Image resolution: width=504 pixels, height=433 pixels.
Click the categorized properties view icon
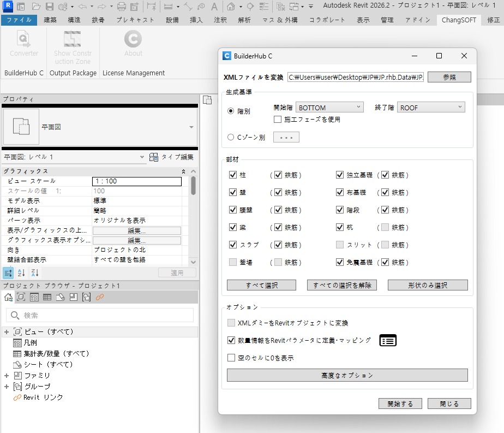[x=8, y=273]
